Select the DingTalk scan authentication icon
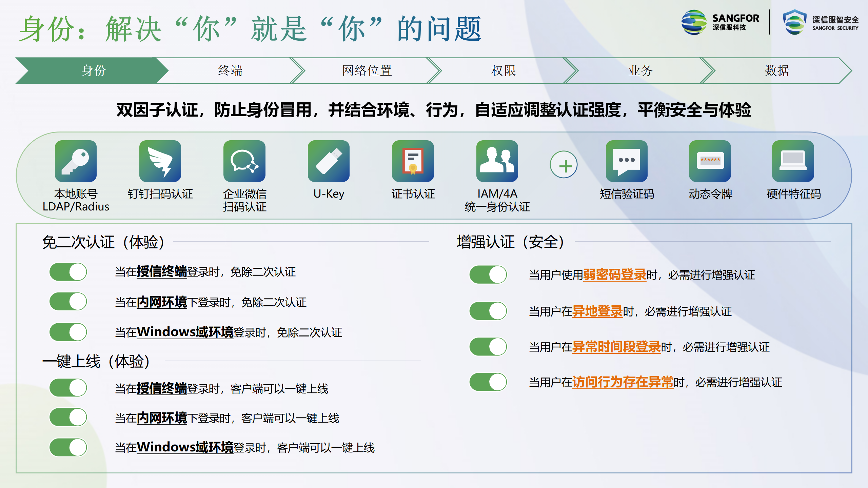The image size is (868, 488). pos(160,161)
